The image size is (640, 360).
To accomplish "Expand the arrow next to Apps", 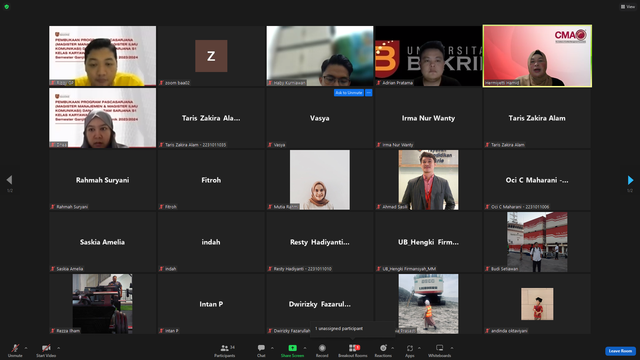I will click(419, 348).
